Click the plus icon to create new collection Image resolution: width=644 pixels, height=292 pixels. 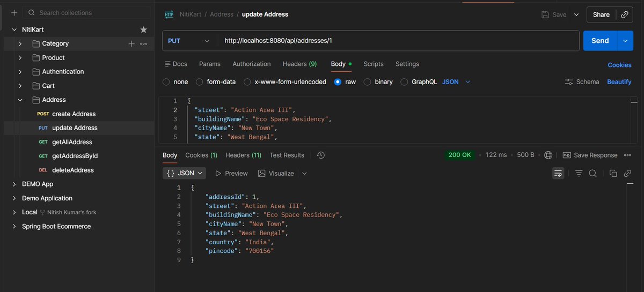pos(14,12)
